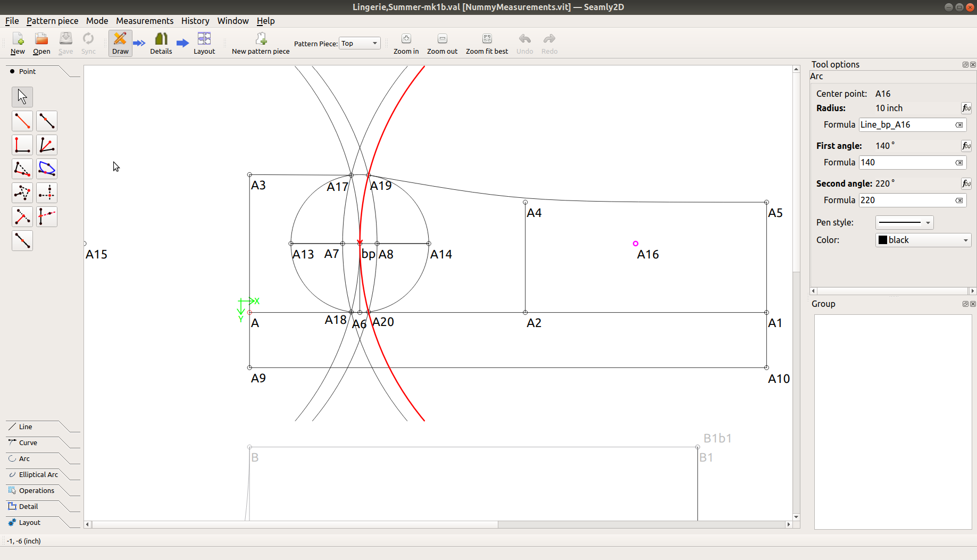977x560 pixels.
Task: Click the Zoom out icon
Action: (x=442, y=39)
